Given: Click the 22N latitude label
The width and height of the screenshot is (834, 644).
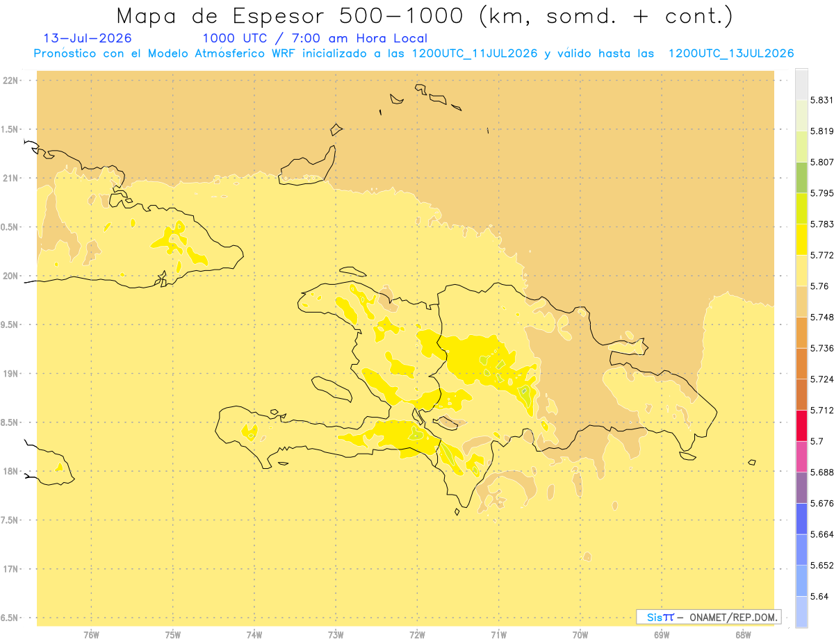Looking at the screenshot, I should tap(10, 81).
